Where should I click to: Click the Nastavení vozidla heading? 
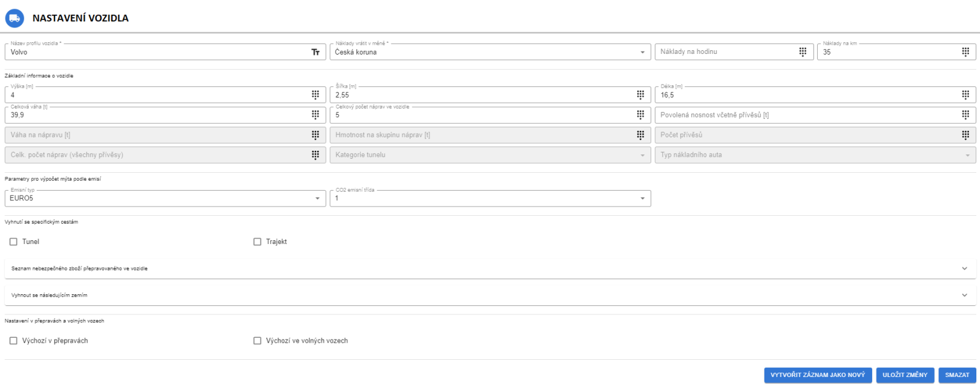click(x=80, y=18)
